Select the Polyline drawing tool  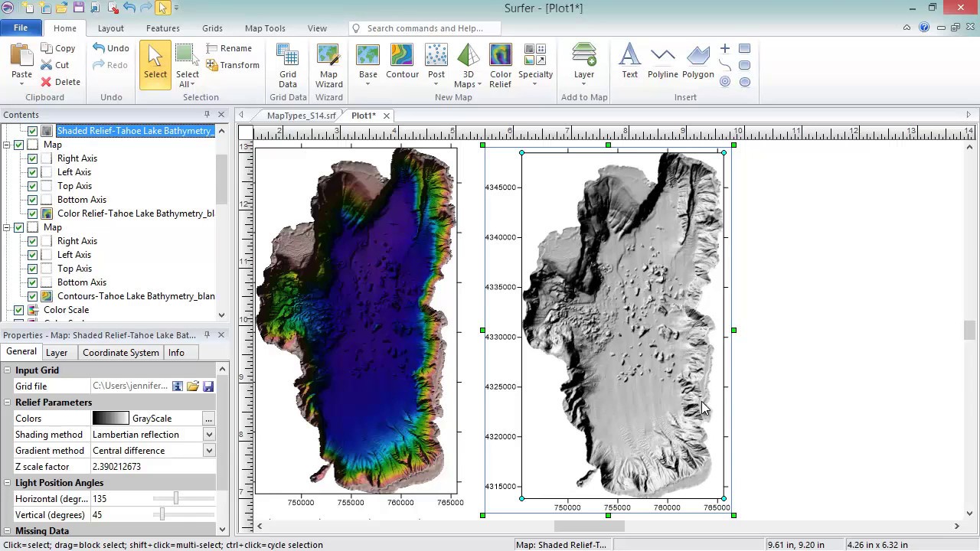click(663, 61)
